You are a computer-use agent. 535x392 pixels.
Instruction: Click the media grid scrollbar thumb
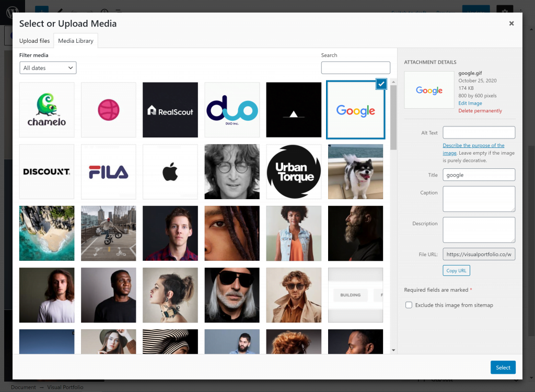[393, 117]
